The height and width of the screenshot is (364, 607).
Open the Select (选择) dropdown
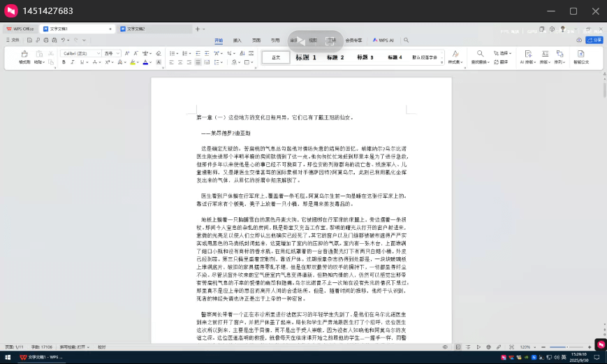tap(504, 53)
